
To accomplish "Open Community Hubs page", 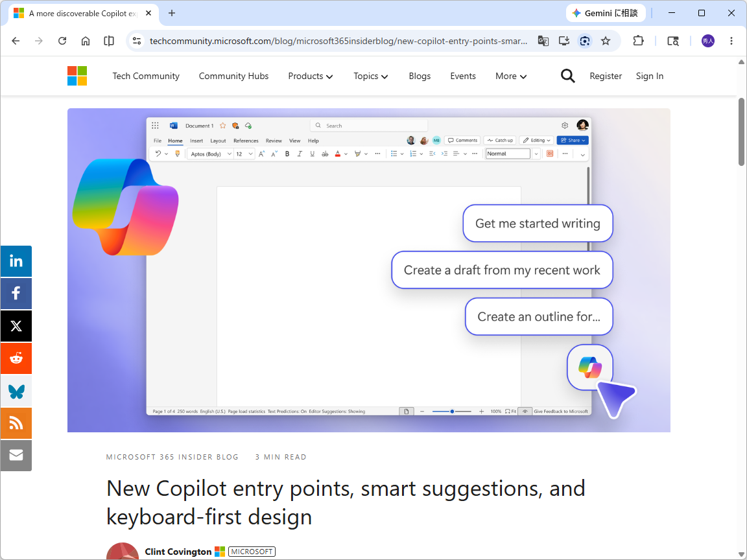I will click(x=233, y=76).
